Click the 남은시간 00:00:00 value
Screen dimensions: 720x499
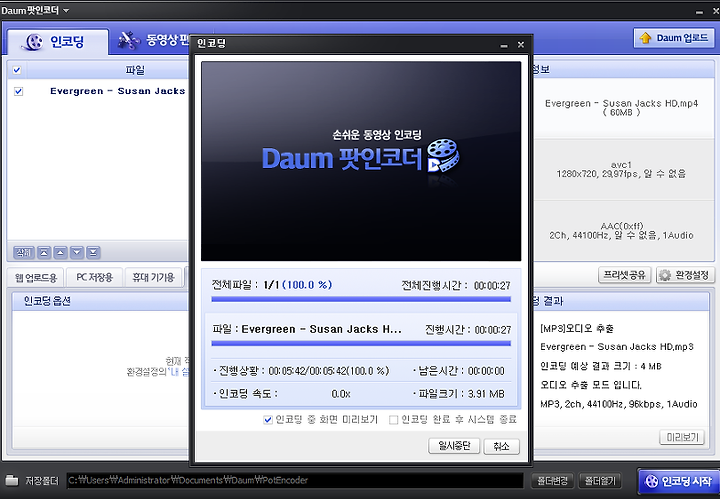[486, 371]
